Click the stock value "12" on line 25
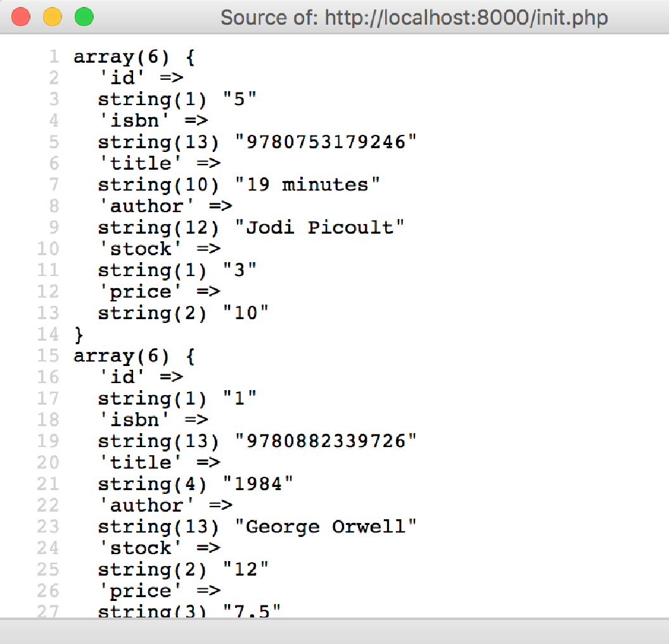Image resolution: width=669 pixels, height=644 pixels. 246,569
